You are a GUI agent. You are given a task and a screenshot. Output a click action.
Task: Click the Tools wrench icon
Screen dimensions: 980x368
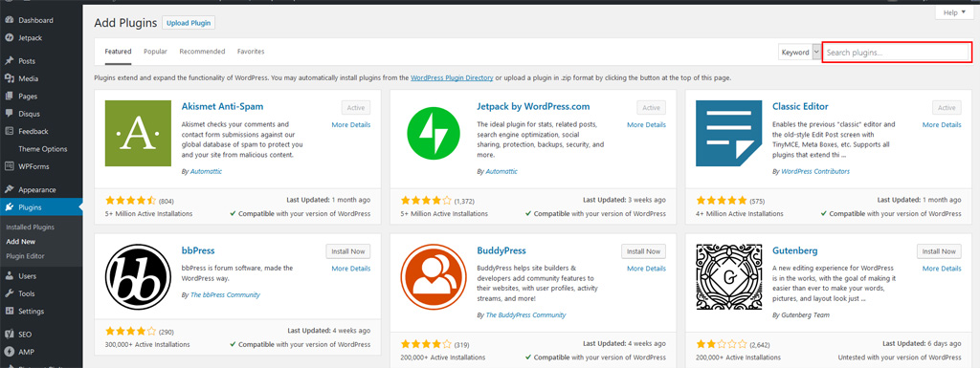point(10,293)
